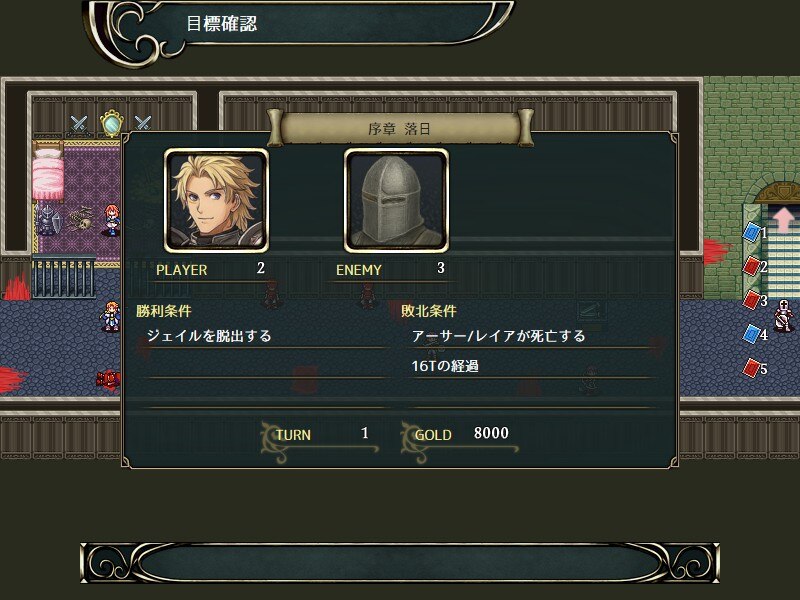
Task: Select red flag marker number 2
Action: coord(752,266)
